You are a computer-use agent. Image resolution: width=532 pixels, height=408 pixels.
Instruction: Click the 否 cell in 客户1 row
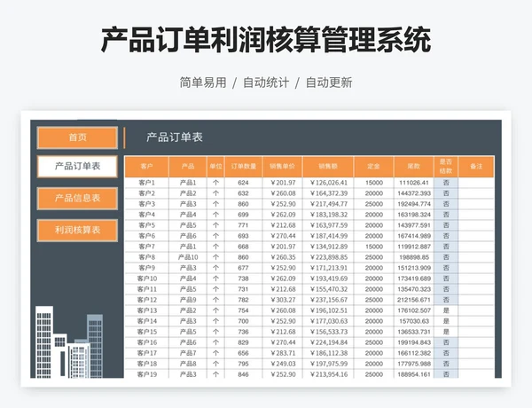(x=446, y=183)
